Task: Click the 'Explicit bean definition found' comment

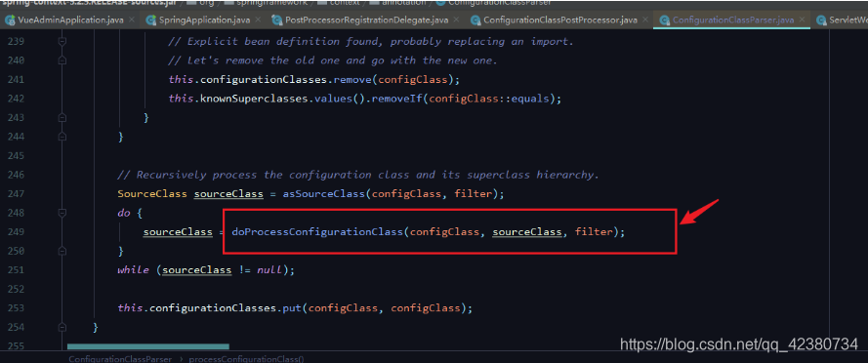Action: [371, 42]
